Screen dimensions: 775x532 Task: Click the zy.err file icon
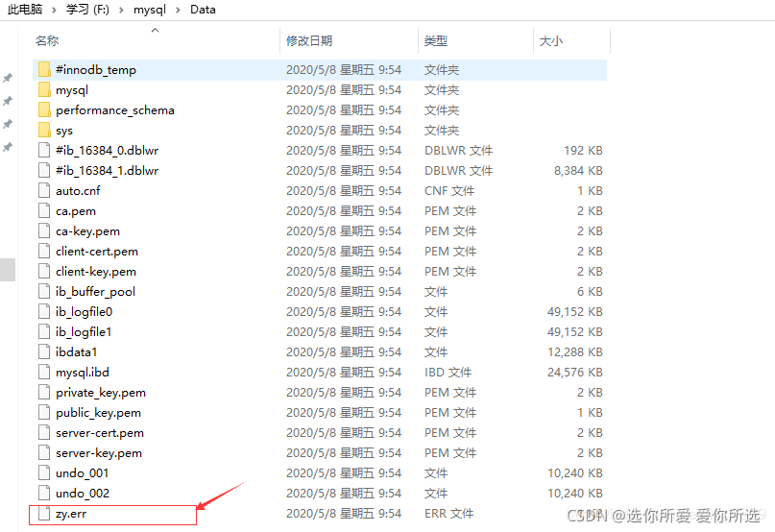click(44, 514)
